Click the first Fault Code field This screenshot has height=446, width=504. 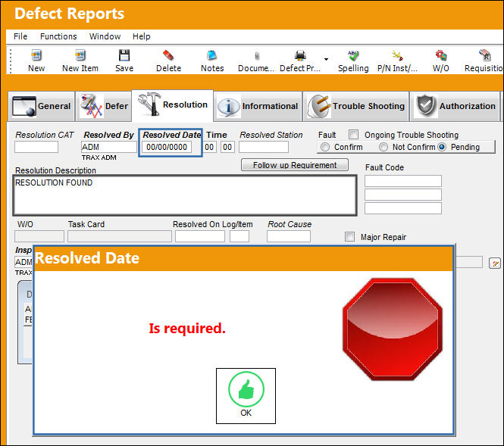[403, 181]
